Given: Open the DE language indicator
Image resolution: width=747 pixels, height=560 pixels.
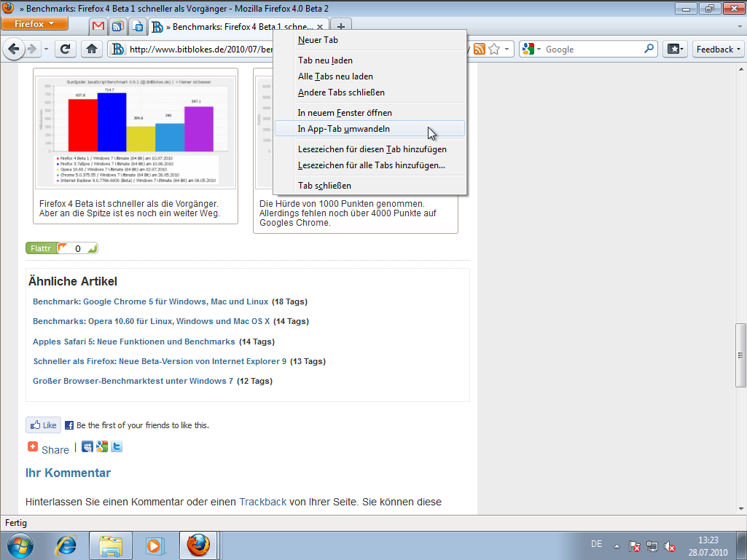Looking at the screenshot, I should click(596, 544).
